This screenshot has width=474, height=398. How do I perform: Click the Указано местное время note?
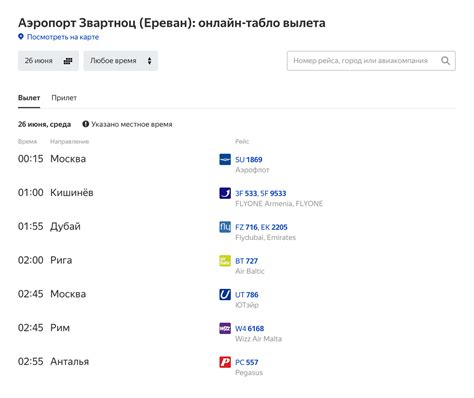point(132,124)
